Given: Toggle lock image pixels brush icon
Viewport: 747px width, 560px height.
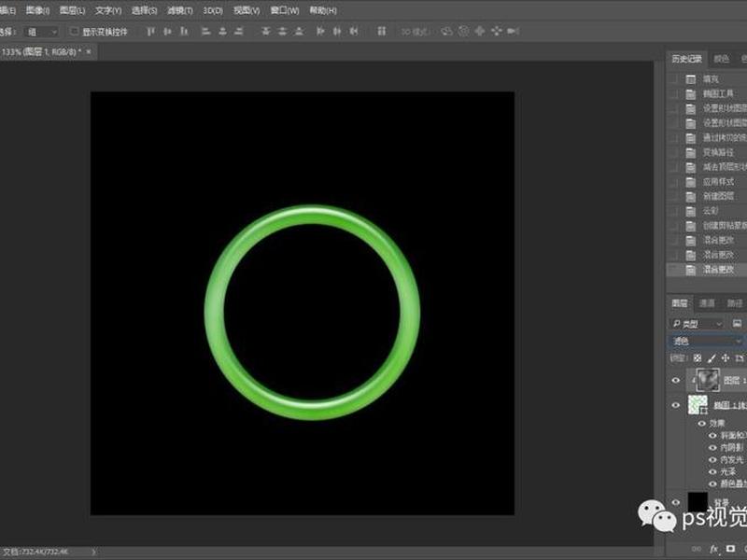Looking at the screenshot, I should tap(712, 357).
